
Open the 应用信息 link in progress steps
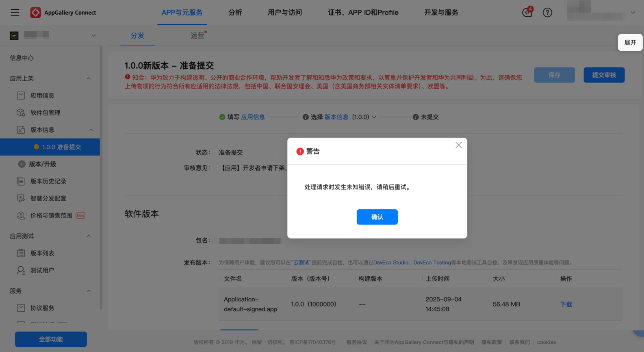(253, 117)
